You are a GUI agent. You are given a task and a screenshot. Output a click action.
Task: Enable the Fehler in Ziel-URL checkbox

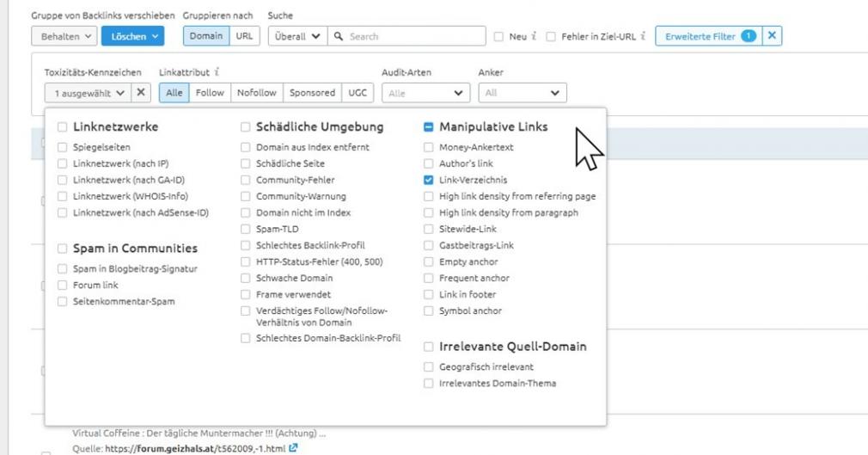pyautogui.click(x=551, y=37)
